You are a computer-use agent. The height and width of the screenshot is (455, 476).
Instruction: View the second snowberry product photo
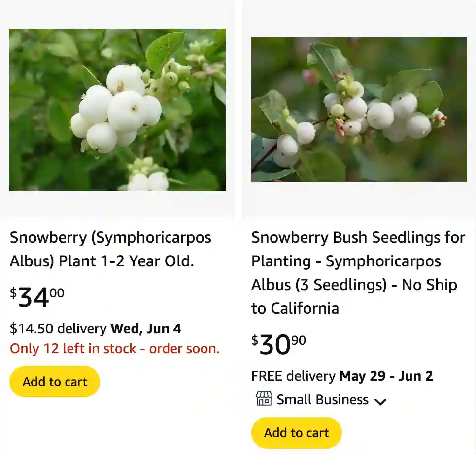click(x=359, y=109)
